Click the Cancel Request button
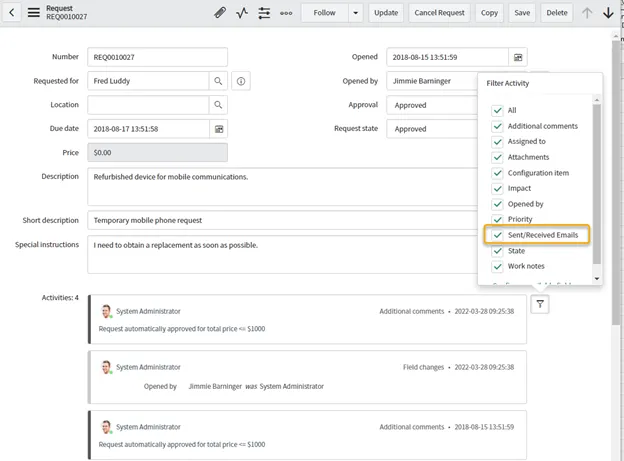This screenshot has height=461, width=624. 439,13
